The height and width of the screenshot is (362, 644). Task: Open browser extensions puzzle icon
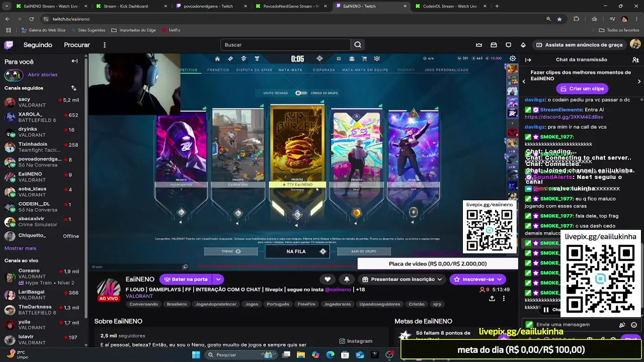(577, 19)
